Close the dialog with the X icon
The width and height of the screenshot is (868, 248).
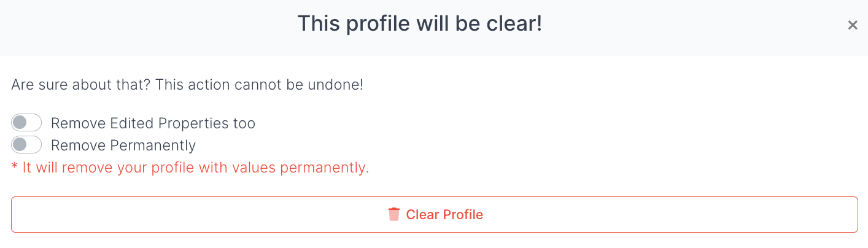852,25
